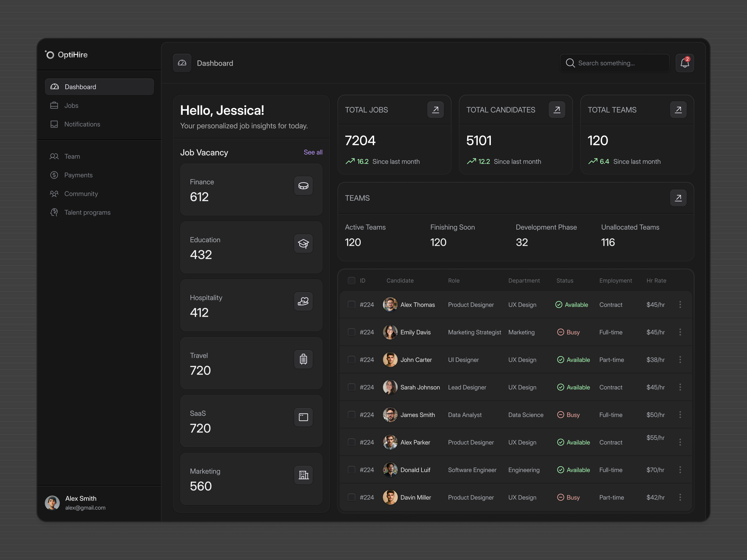The width and height of the screenshot is (747, 560).
Task: Open the three-dot menu for Davin Miller
Action: point(680,497)
